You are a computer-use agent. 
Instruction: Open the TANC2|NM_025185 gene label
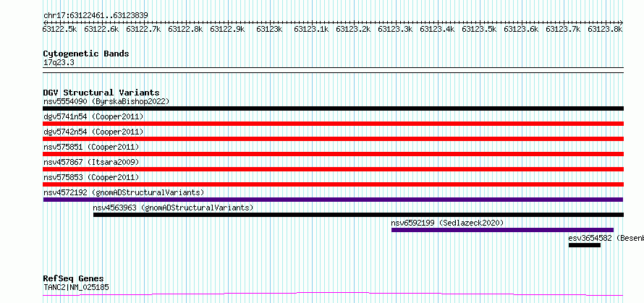pyautogui.click(x=77, y=287)
